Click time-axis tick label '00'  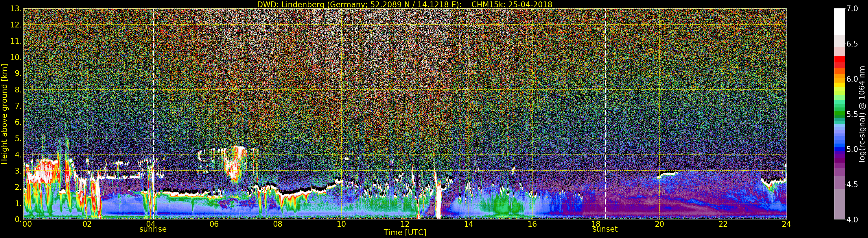27,224
